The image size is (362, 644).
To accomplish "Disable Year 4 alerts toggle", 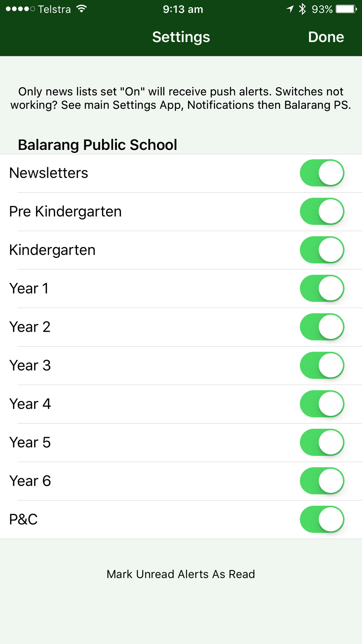I will click(x=322, y=404).
